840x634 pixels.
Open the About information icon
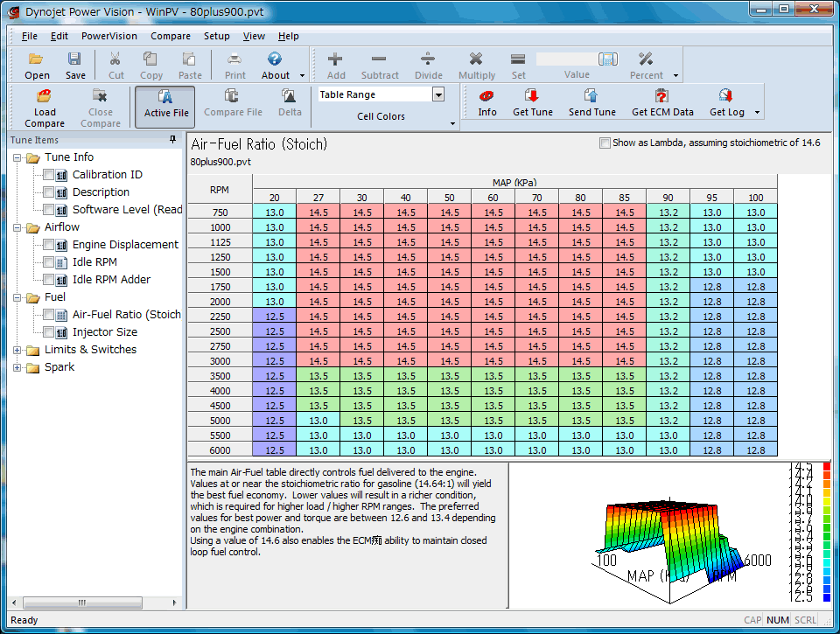tap(275, 59)
